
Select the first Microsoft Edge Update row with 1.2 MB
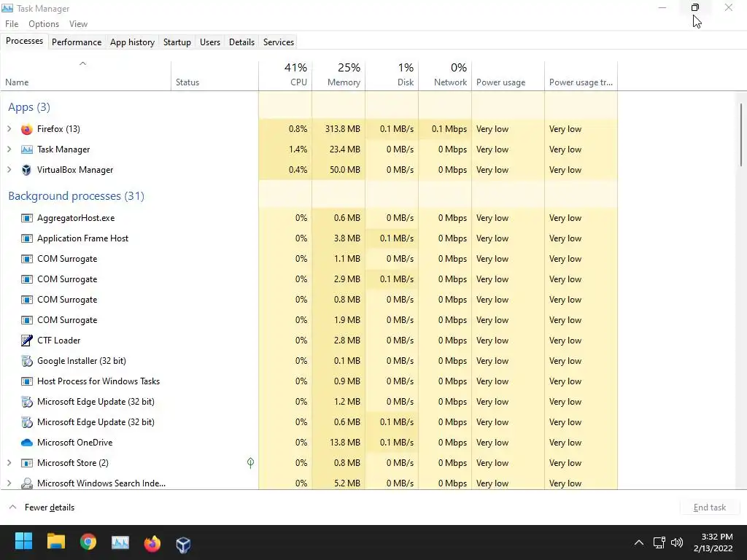pyautogui.click(x=309, y=402)
